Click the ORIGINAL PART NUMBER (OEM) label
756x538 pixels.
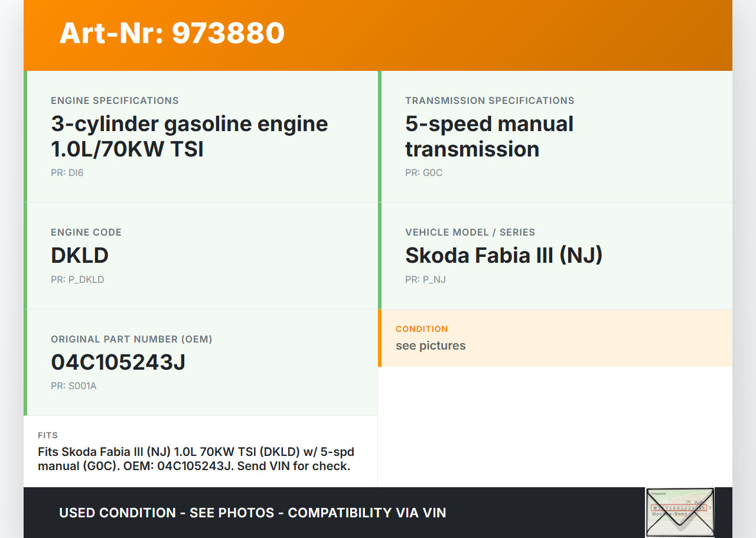click(132, 339)
